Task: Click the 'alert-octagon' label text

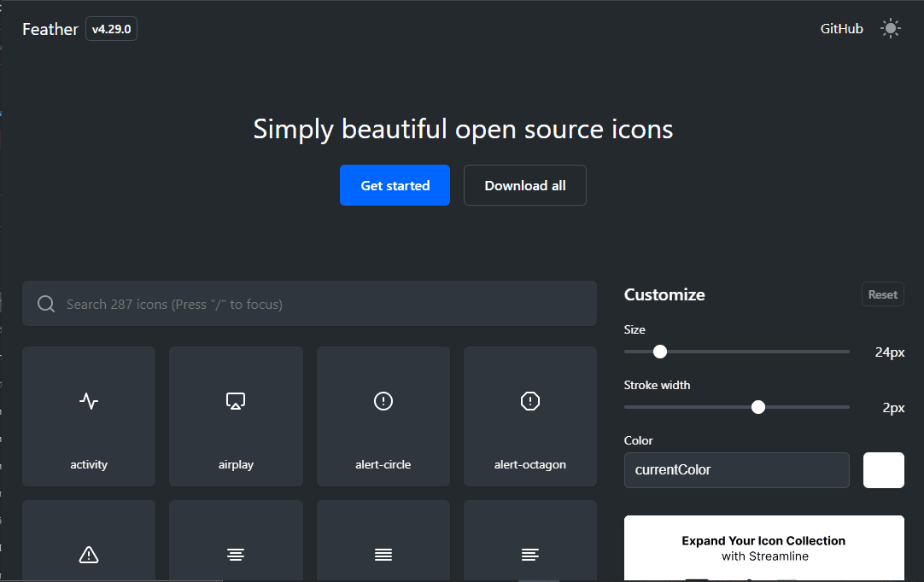Action: tap(530, 464)
